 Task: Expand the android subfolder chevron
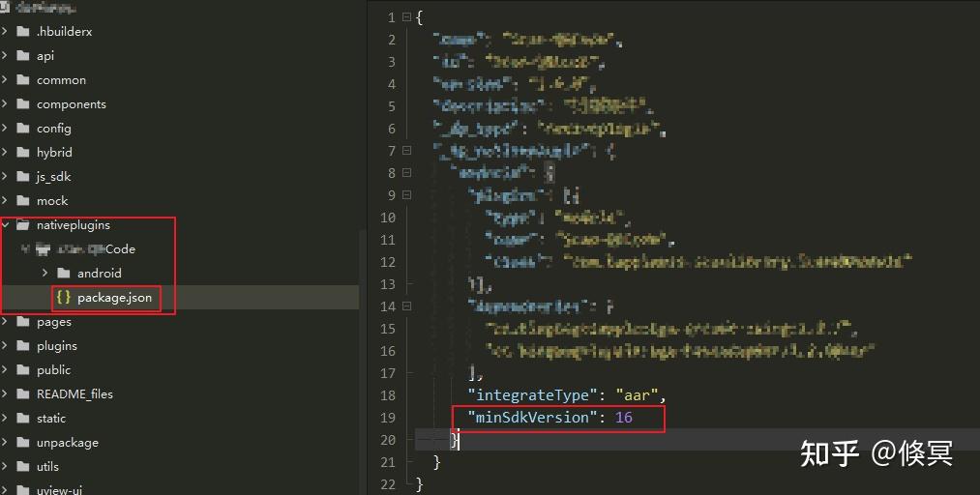point(45,273)
